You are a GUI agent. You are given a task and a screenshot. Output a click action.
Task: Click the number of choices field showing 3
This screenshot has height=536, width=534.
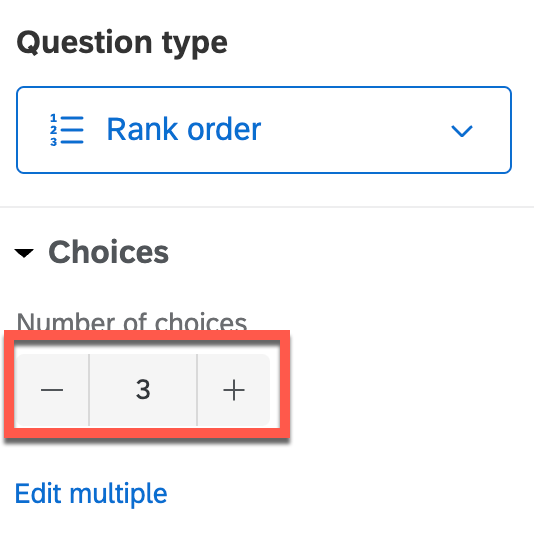pos(143,390)
